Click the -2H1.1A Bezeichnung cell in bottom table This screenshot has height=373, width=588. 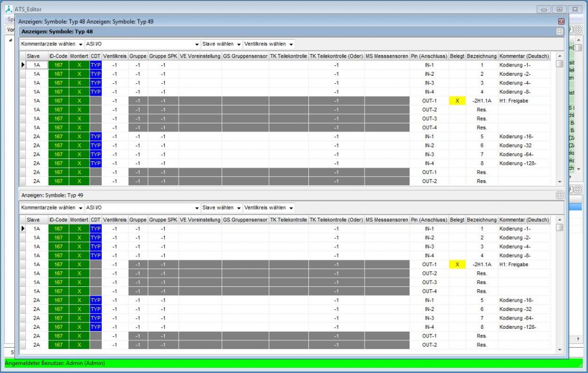(482, 265)
